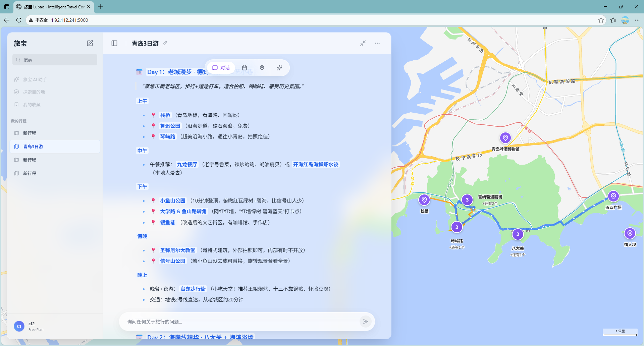Click the send message arrow button
Screen dimensions: 644x346
pos(365,322)
